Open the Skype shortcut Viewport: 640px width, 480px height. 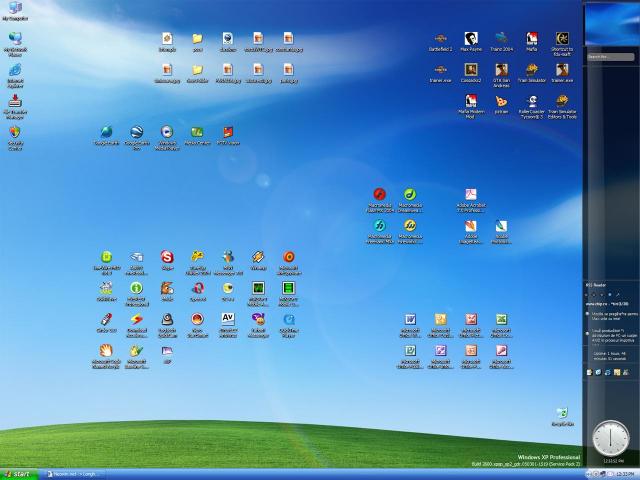tap(167, 261)
